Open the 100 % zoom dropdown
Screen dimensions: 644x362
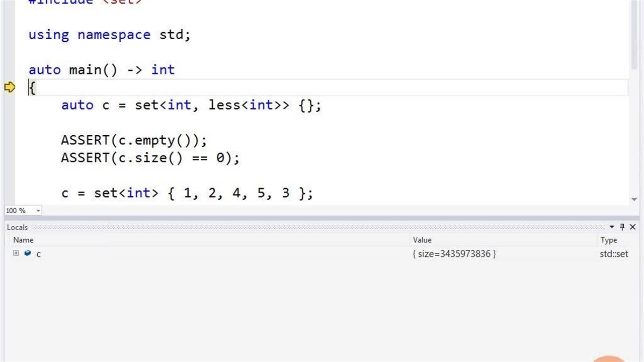tap(38, 211)
